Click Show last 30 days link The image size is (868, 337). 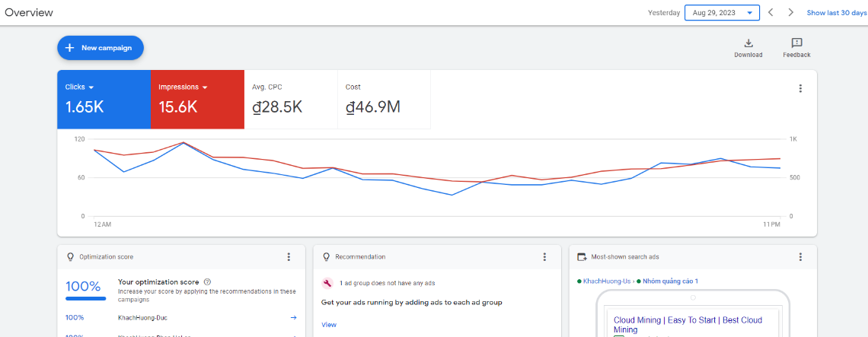[837, 13]
